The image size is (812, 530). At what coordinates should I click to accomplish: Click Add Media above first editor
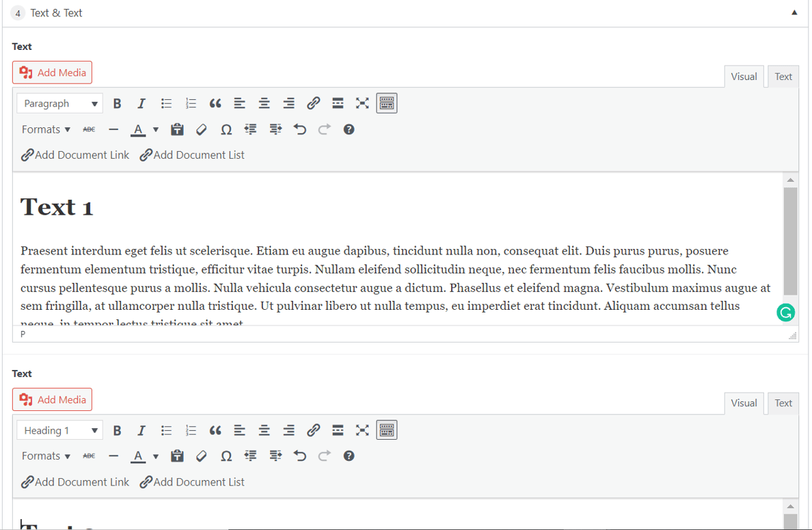click(53, 72)
